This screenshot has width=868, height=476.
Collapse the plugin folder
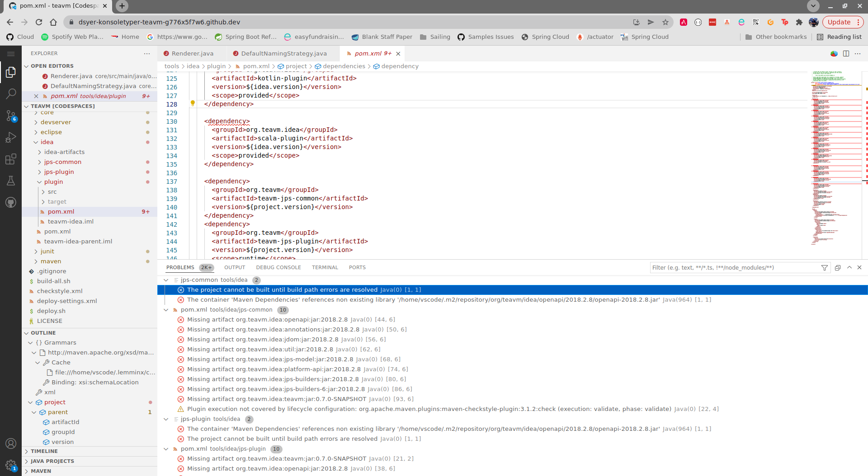pos(40,182)
